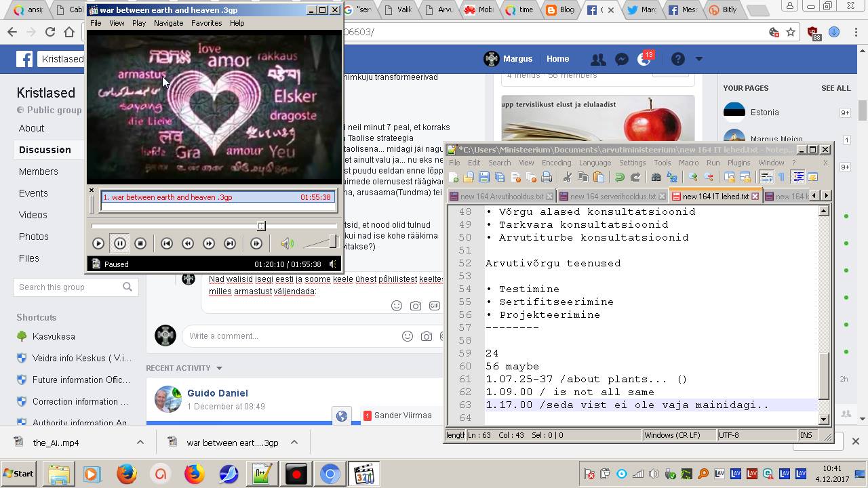The image size is (868, 488).
Task: Click the Print icon in Notepad++ toolbar
Action: 547,178
